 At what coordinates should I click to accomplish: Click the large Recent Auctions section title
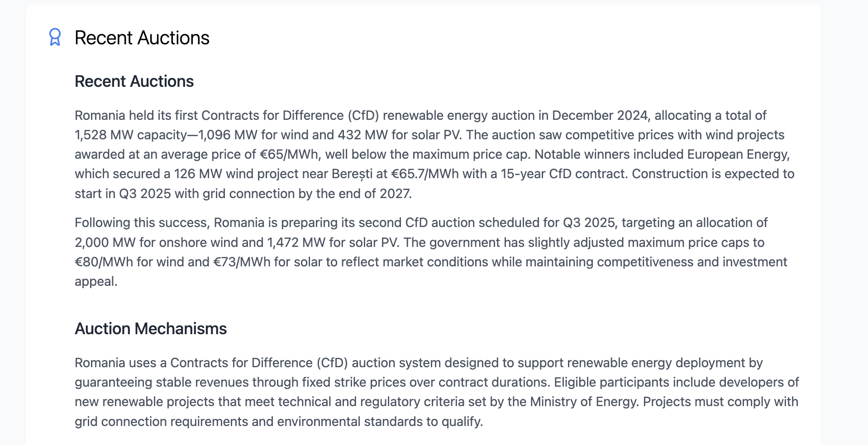(142, 38)
